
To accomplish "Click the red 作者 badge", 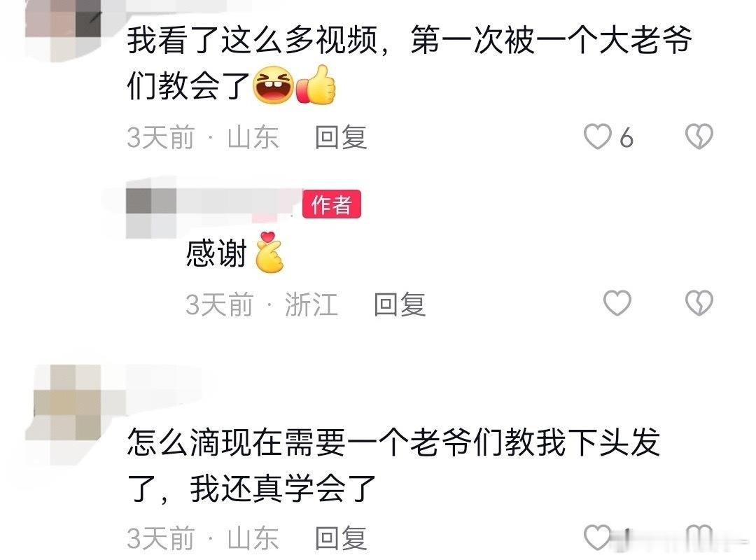I will click(x=332, y=204).
